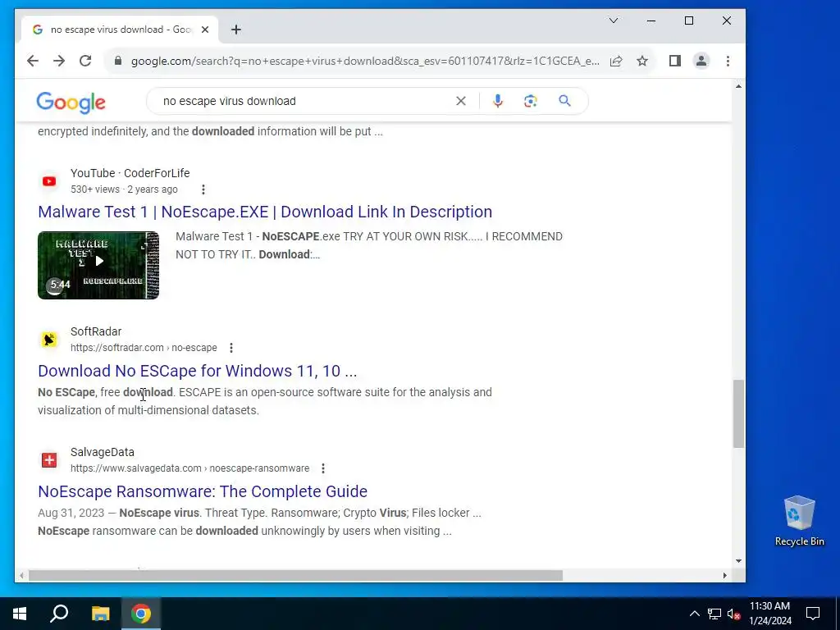Image resolution: width=840 pixels, height=630 pixels.
Task: Click the 'SoftRadar' site name text
Action: 96,331
